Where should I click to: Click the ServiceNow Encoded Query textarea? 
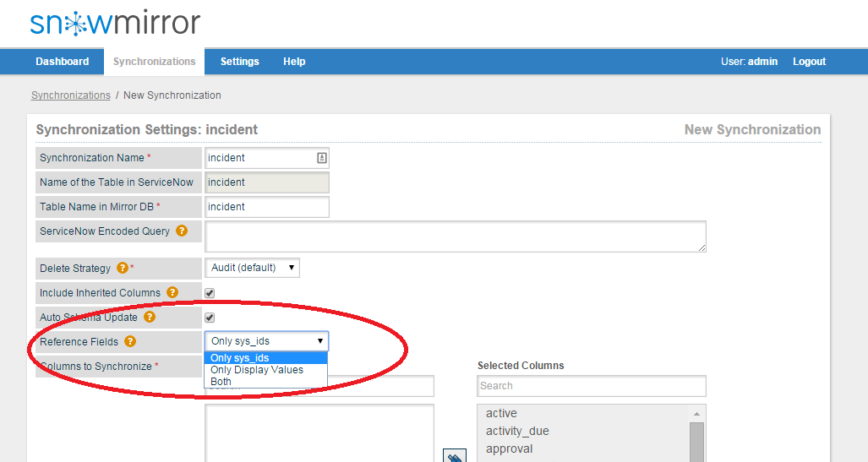tap(456, 236)
